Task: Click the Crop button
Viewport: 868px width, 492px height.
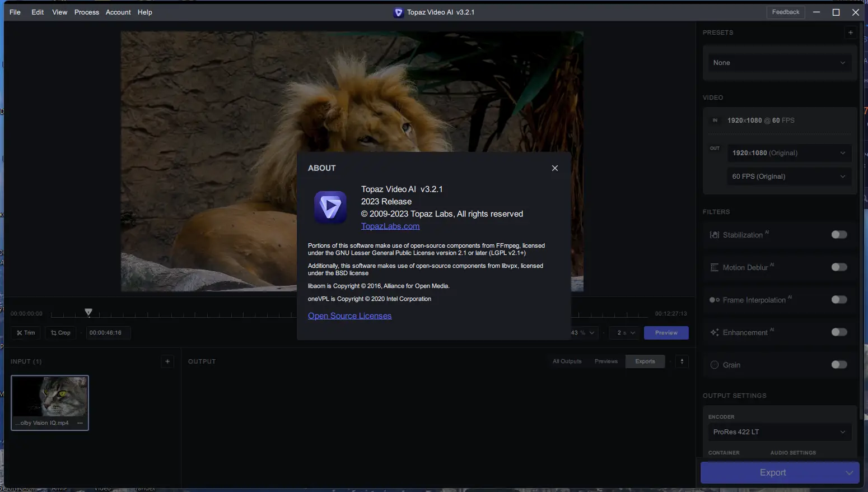Action: (60, 333)
